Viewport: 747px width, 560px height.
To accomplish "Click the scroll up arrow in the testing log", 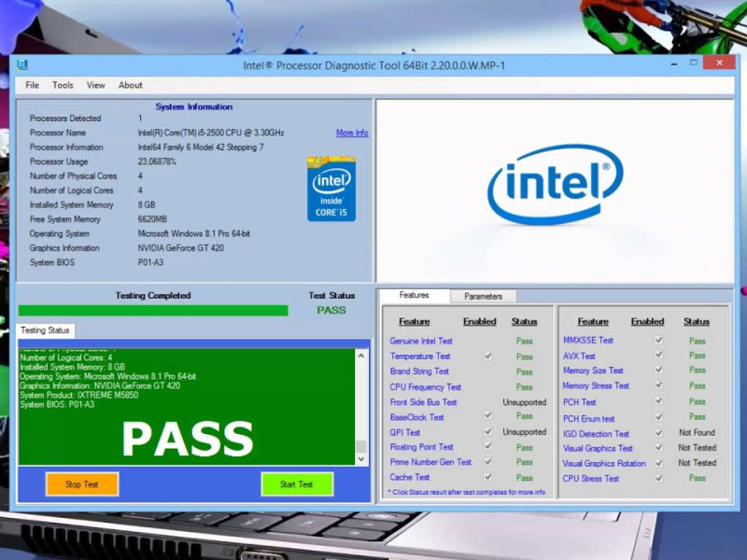I will pyautogui.click(x=361, y=356).
